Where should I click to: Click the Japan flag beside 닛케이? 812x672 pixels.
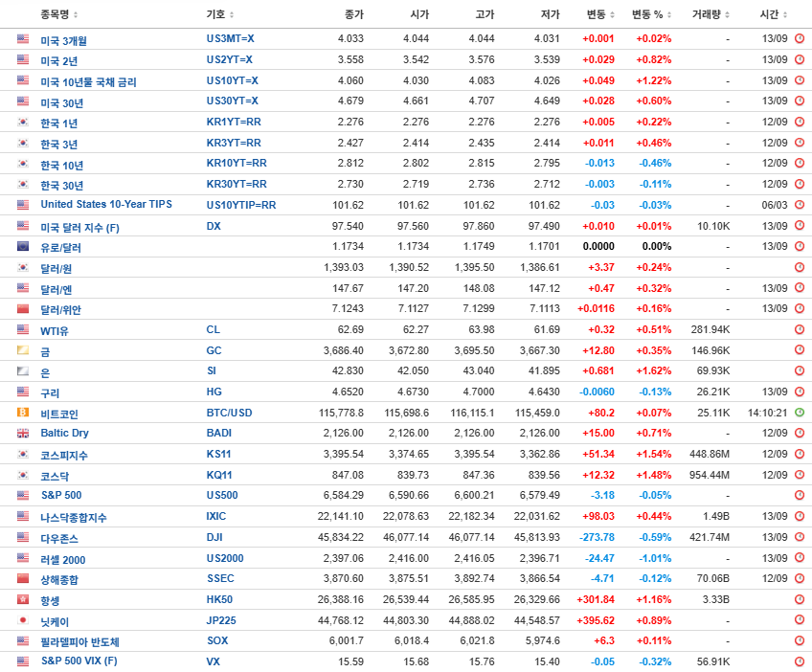[23, 620]
